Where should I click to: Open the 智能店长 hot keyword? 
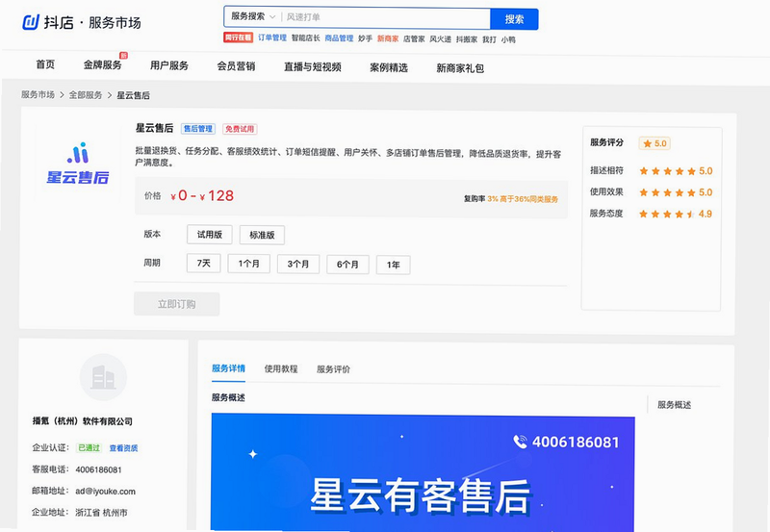tap(305, 38)
